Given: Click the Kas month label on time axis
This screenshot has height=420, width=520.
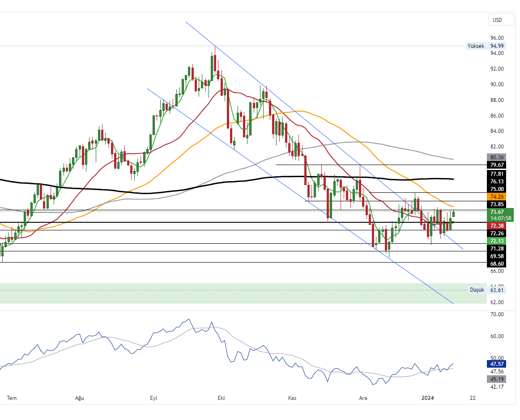Looking at the screenshot, I should 292,398.
